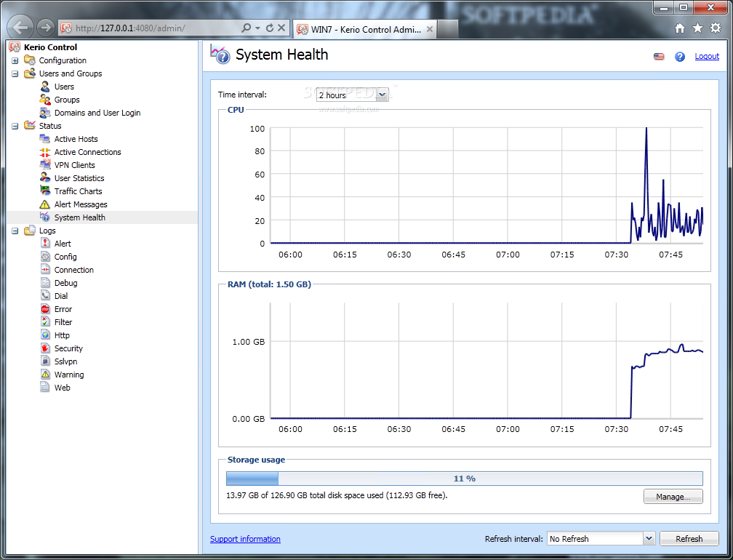Close the Kerio Control browser tab
The image size is (733, 560).
pos(430,29)
